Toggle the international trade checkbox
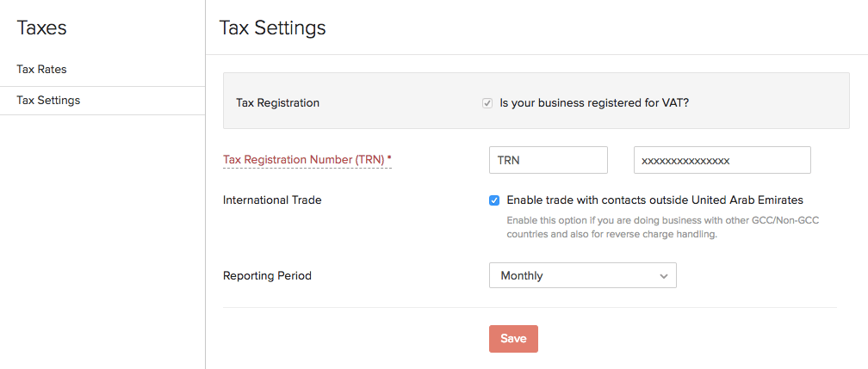 point(494,200)
